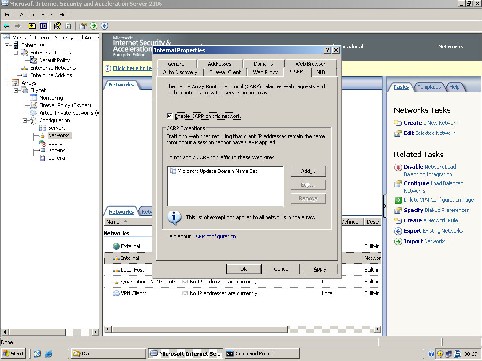Select the Help tab in right pane
Image resolution: width=482 pixels, height=361 pixels.
[454, 87]
